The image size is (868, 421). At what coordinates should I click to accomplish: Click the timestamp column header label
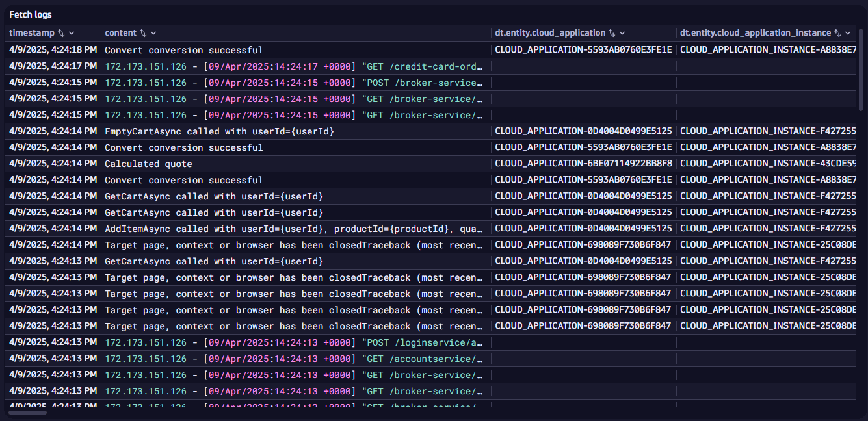pos(32,33)
